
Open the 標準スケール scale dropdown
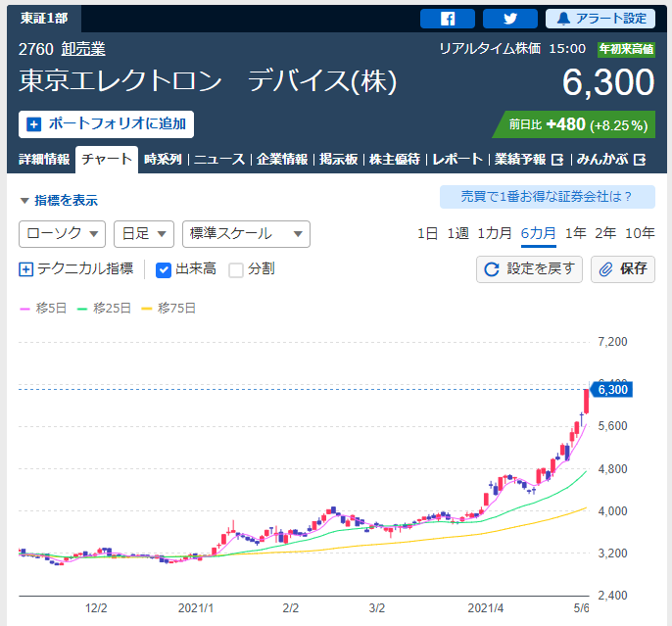pyautogui.click(x=247, y=234)
